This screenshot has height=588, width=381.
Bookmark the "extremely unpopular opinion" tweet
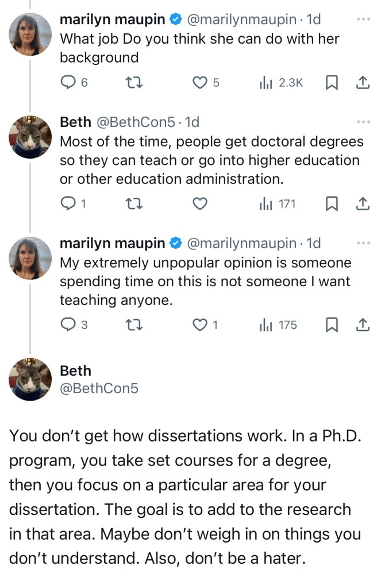[x=332, y=325]
